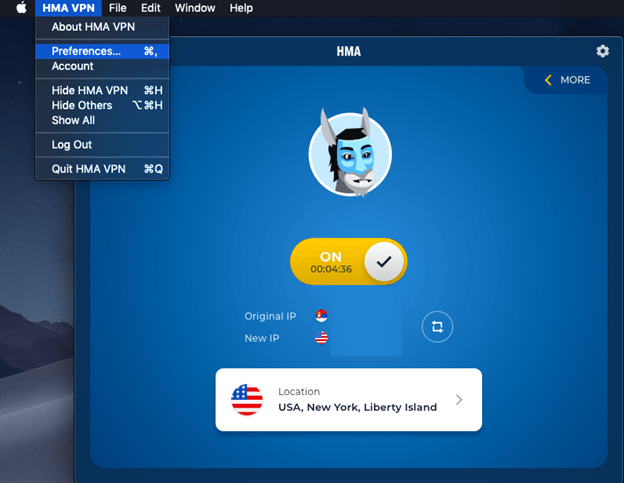Choose Hide HMA VPN
This screenshot has width=624, height=483.
102,90
